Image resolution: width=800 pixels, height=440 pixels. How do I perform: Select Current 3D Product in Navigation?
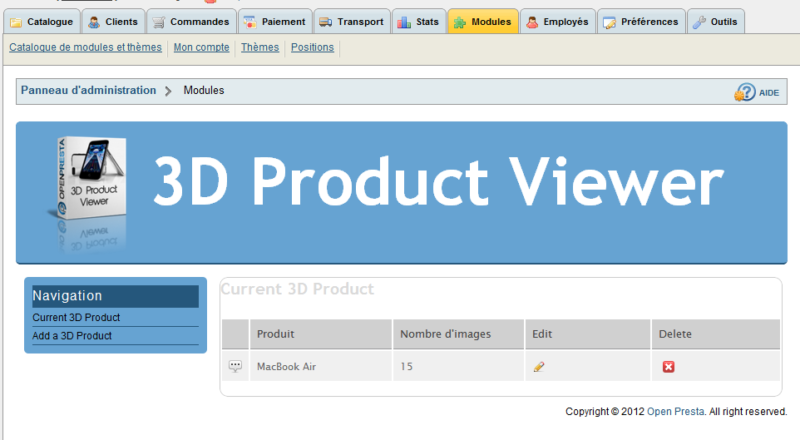(76, 317)
